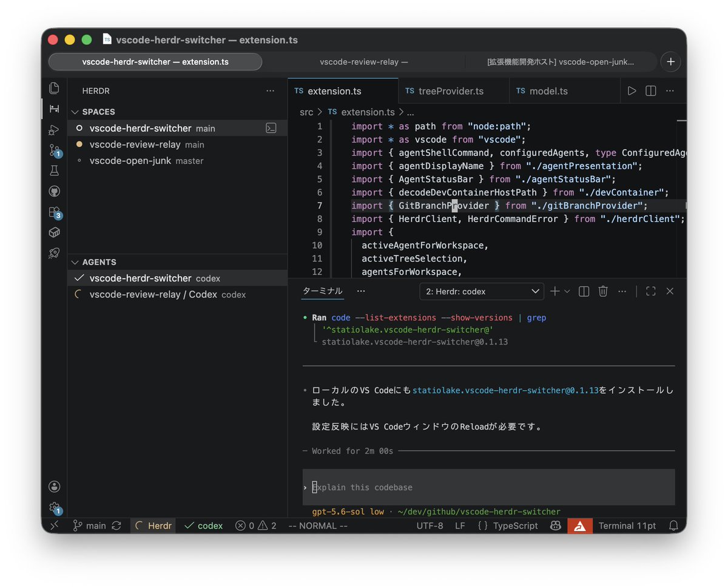Open Run and Debug view

coord(54,129)
